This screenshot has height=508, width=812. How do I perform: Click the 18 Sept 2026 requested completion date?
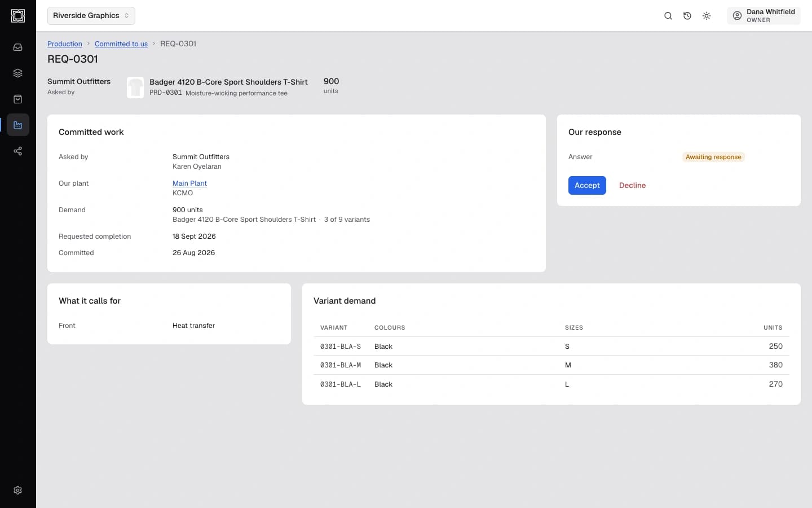[x=194, y=237]
